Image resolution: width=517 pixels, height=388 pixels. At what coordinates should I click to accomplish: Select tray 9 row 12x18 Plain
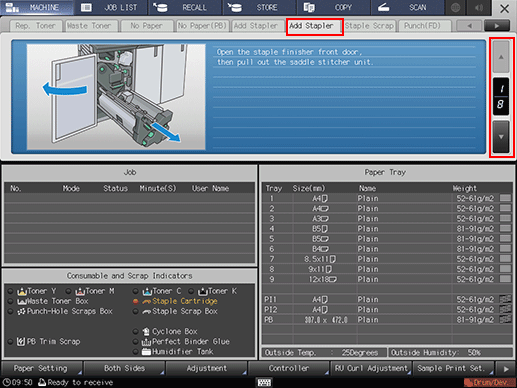coord(387,279)
